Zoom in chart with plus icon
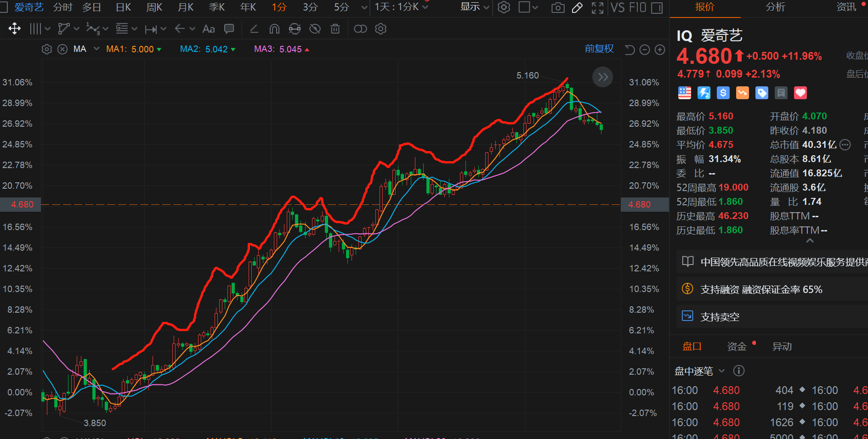The width and height of the screenshot is (868, 439). coord(660,50)
